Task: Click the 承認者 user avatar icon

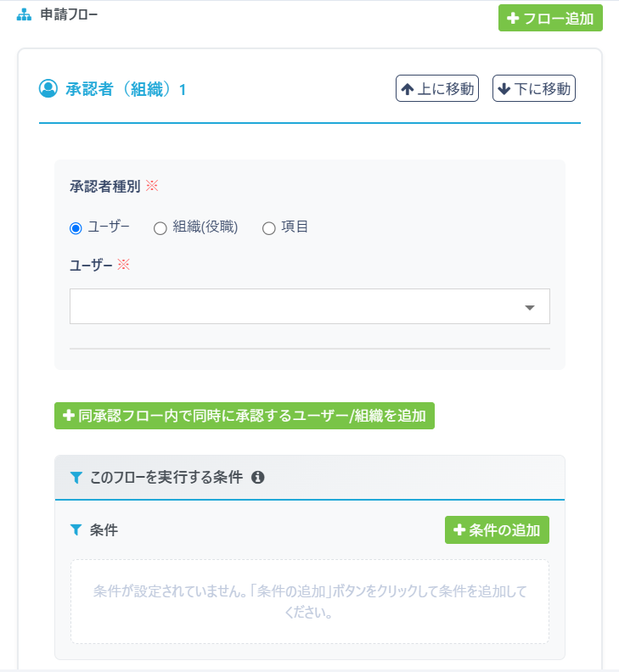Action: click(48, 88)
